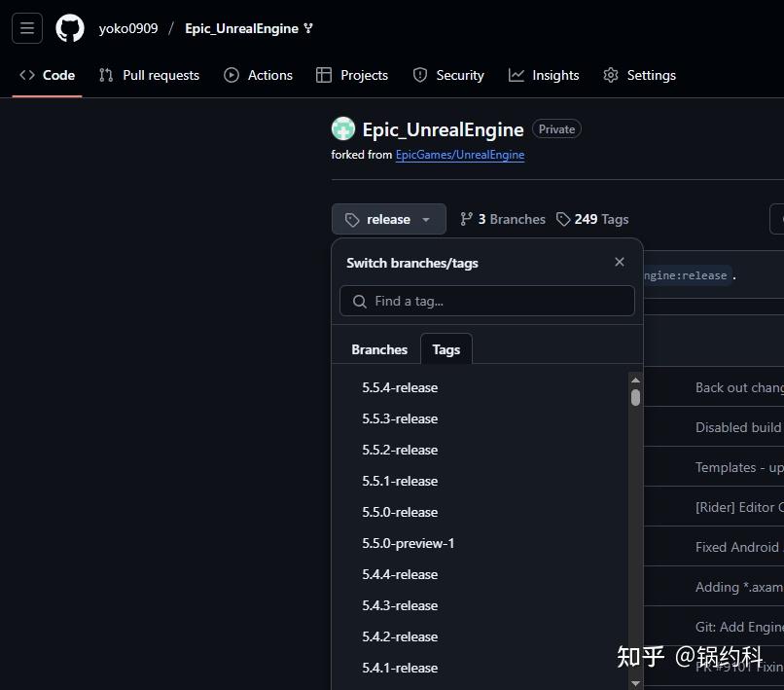Select the 5.5.2-release tag

(400, 450)
